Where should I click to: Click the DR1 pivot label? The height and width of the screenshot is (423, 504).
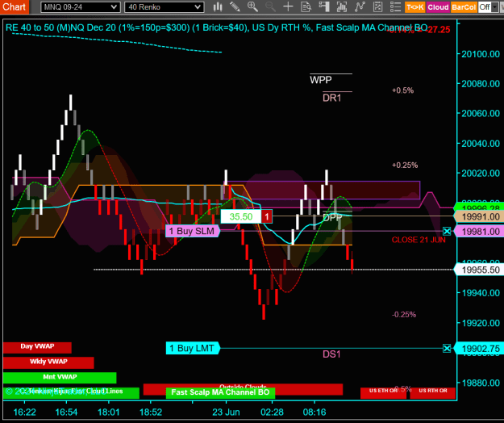(x=331, y=98)
